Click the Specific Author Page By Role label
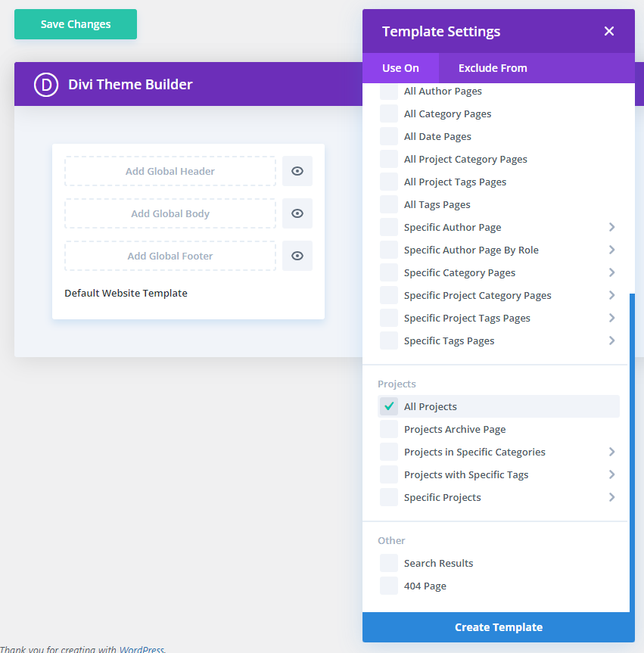Viewport: 644px width, 653px height. [x=471, y=250]
